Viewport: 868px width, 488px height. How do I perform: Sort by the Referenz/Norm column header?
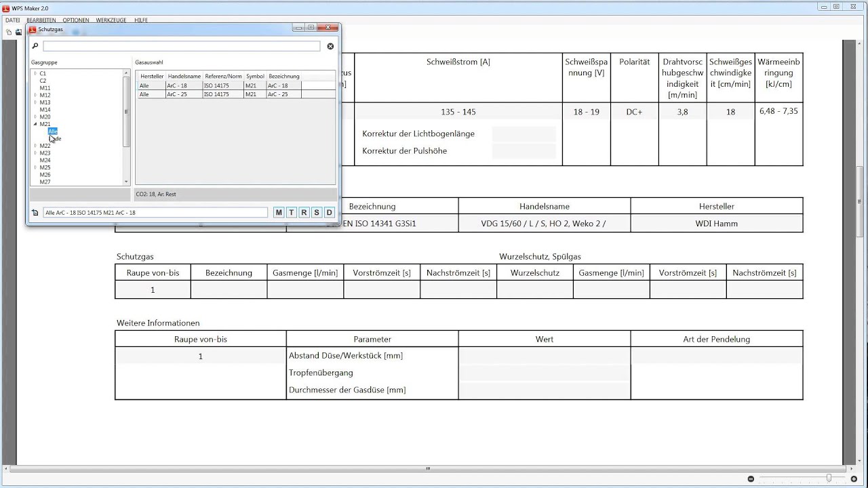click(223, 76)
